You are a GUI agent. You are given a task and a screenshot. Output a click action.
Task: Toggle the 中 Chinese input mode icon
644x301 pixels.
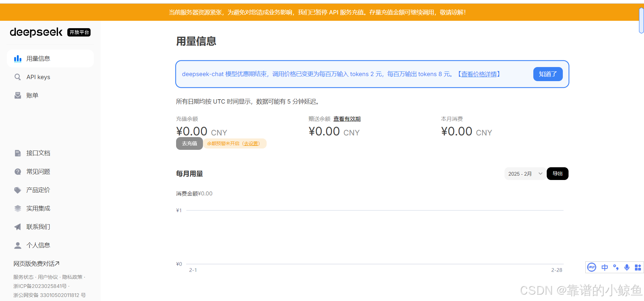(604, 267)
